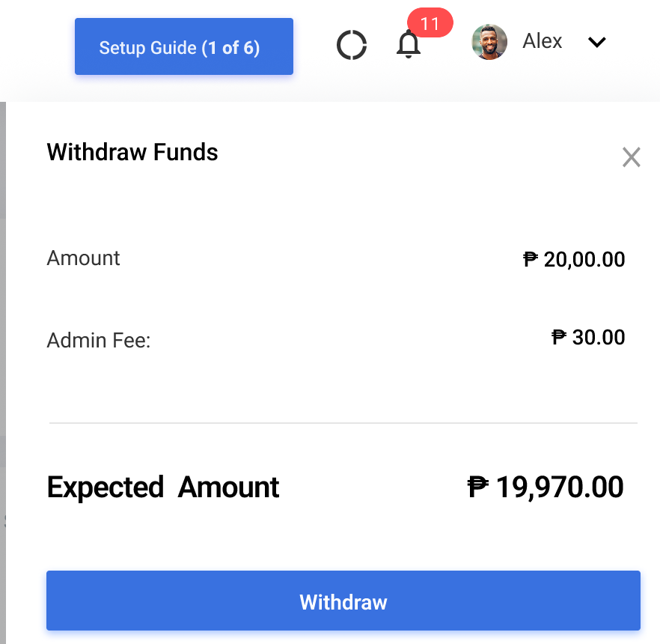Image resolution: width=660 pixels, height=644 pixels.
Task: Expand the account dropdown chevron
Action: pos(596,42)
